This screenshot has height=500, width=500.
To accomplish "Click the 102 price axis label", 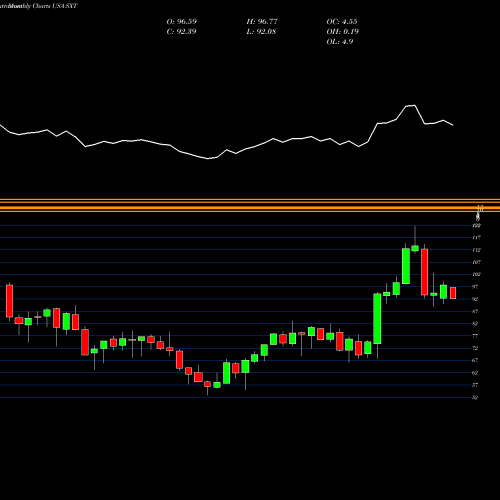I will 477,275.
